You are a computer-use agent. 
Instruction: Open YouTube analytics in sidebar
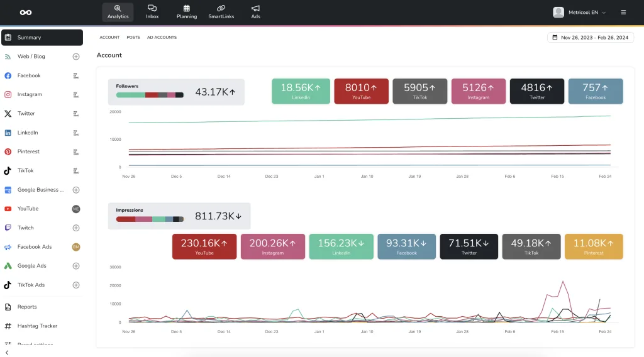[x=28, y=209]
